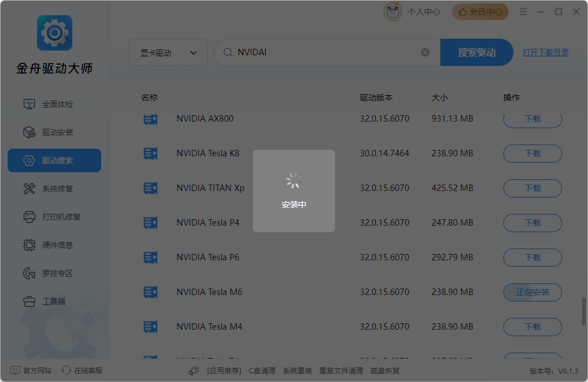Click the Tesla P4 graphics card icon
Viewport: 588px width, 382px height.
(x=151, y=223)
